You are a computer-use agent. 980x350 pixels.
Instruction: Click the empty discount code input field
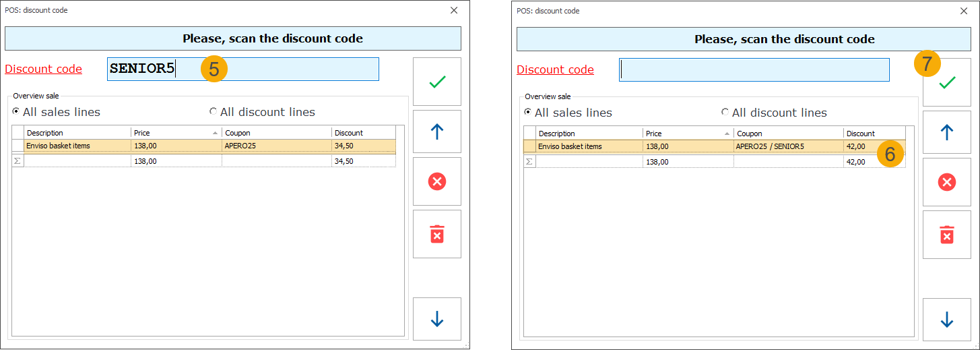754,69
